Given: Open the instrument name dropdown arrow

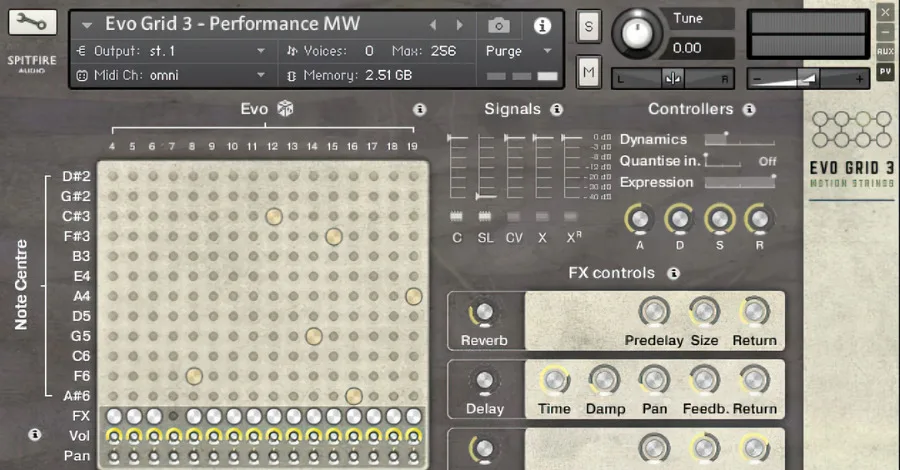Looking at the screenshot, I should [87, 25].
